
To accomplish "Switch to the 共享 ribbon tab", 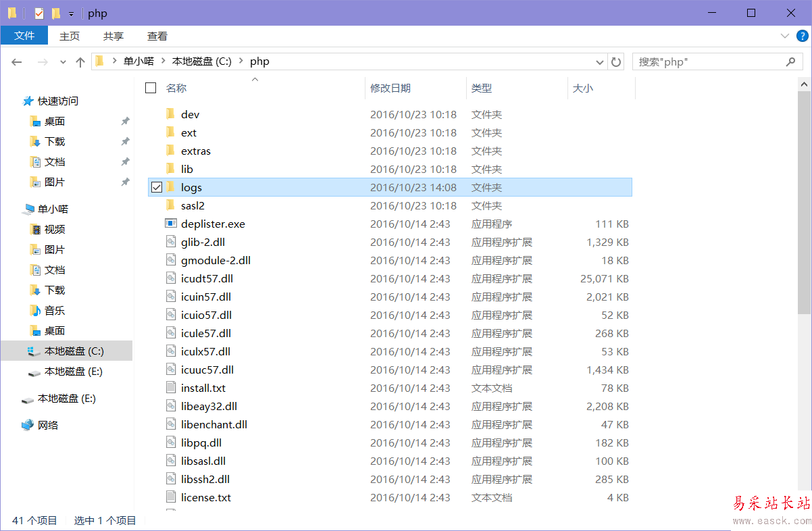I will [x=113, y=36].
